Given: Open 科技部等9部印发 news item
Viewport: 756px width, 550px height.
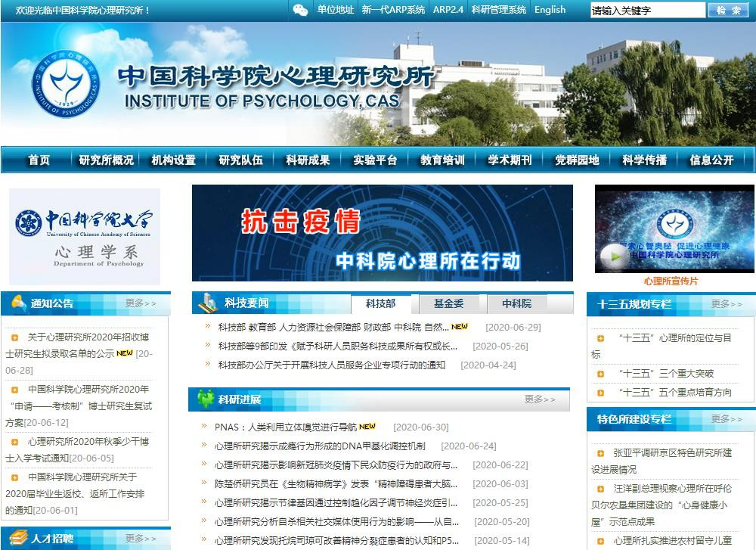Looking at the screenshot, I should pos(337,346).
